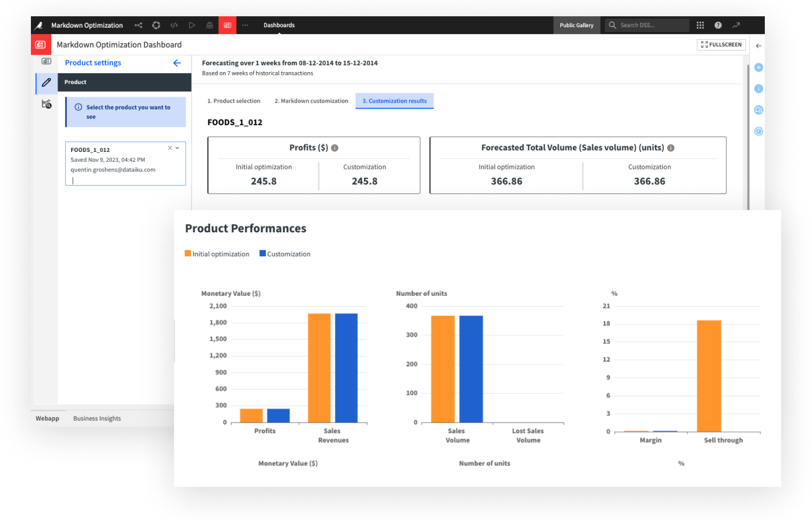Switch to 1. Product selection tab
812x521 pixels.
(234, 101)
